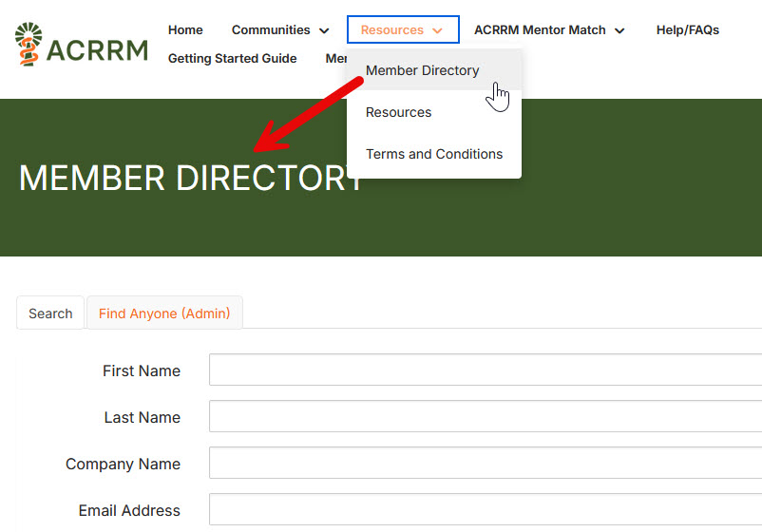The height and width of the screenshot is (532, 762).
Task: Focus the First Name field
Action: coord(486,370)
